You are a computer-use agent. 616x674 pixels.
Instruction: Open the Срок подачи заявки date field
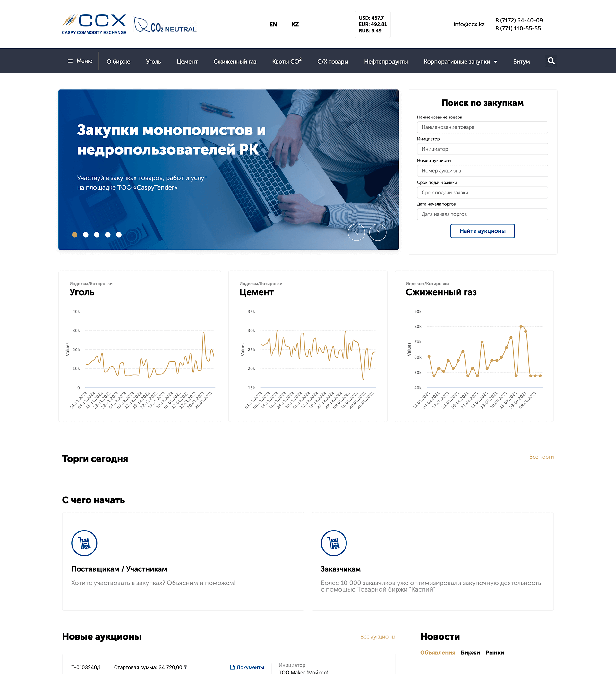click(x=482, y=193)
